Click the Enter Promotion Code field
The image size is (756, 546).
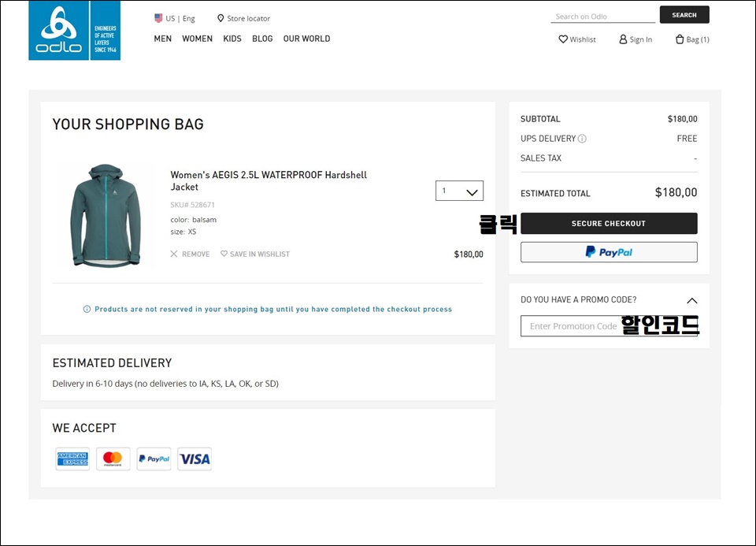click(609, 326)
